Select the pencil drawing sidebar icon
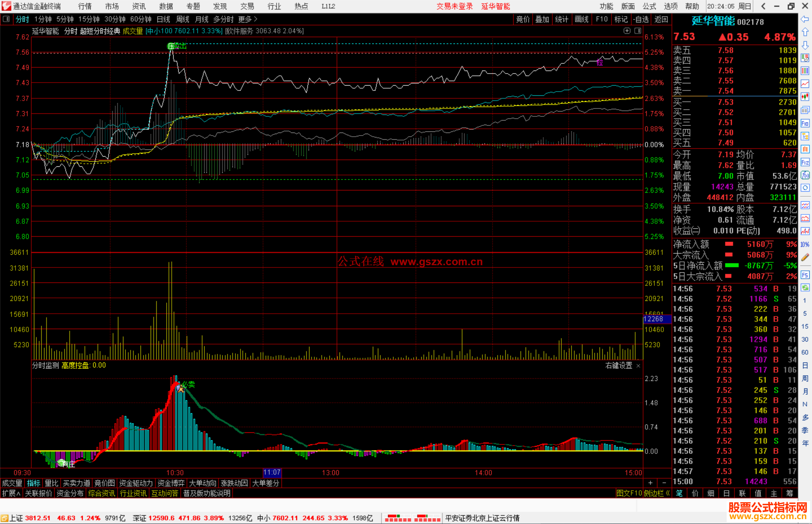 pyautogui.click(x=805, y=257)
